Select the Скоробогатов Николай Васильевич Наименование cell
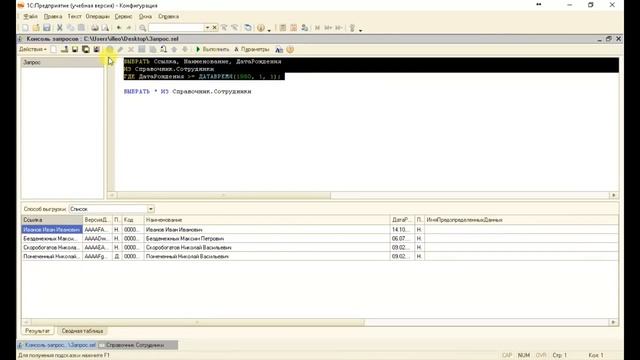Viewport: 640px width, 360px height. (267, 248)
